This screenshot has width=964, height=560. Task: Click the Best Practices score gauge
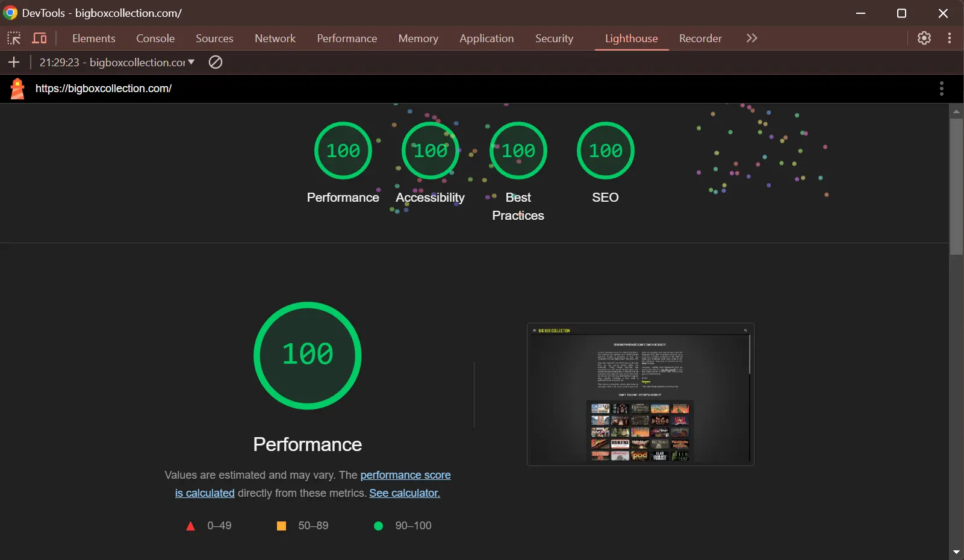click(x=518, y=151)
